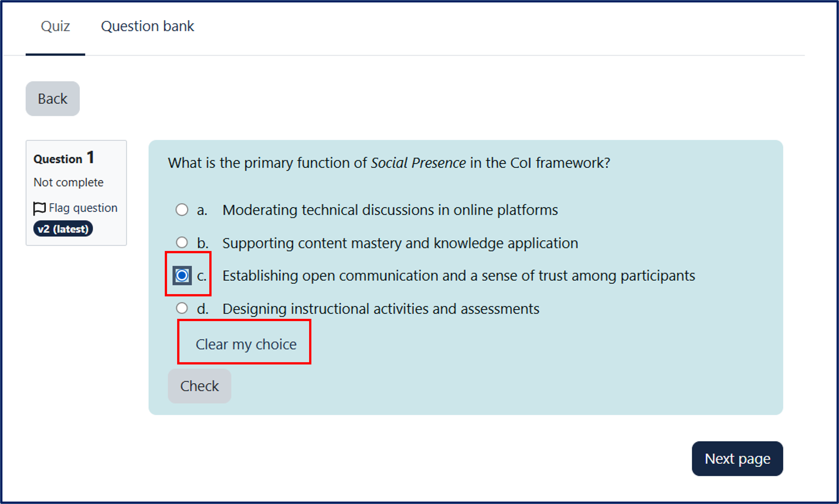
Task: Click the answer text "Designing instructional activities and assessments"
Action: pos(381,309)
